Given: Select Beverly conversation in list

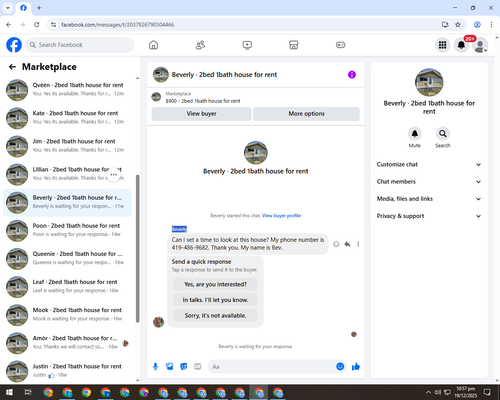Looking at the screenshot, I should pyautogui.click(x=68, y=202).
